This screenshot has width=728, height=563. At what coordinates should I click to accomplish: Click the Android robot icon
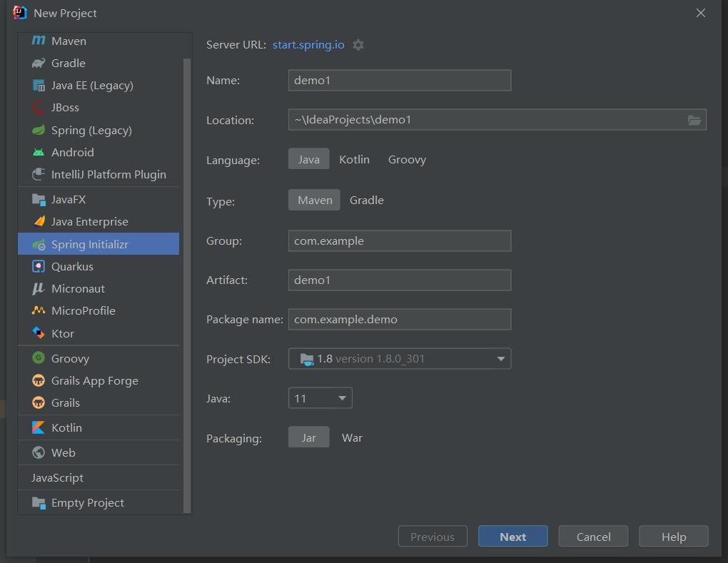pyautogui.click(x=39, y=152)
